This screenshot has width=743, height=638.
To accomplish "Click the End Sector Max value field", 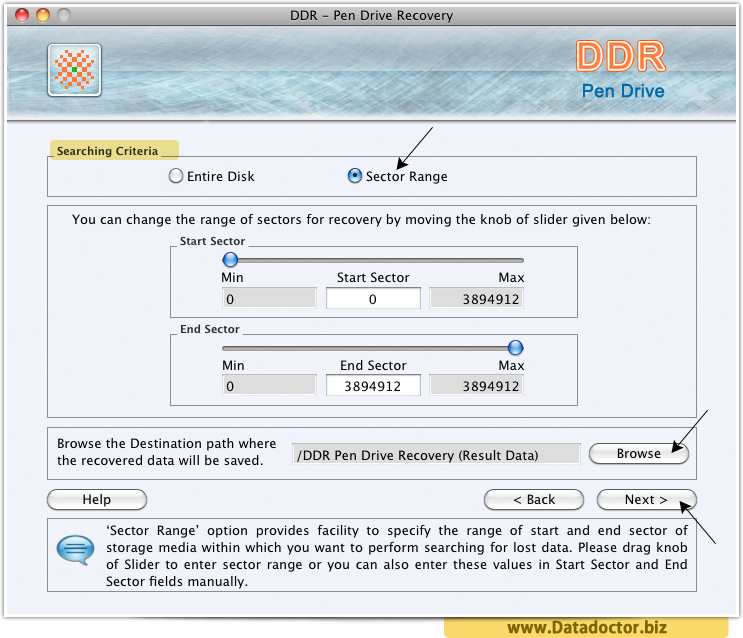I will (476, 386).
